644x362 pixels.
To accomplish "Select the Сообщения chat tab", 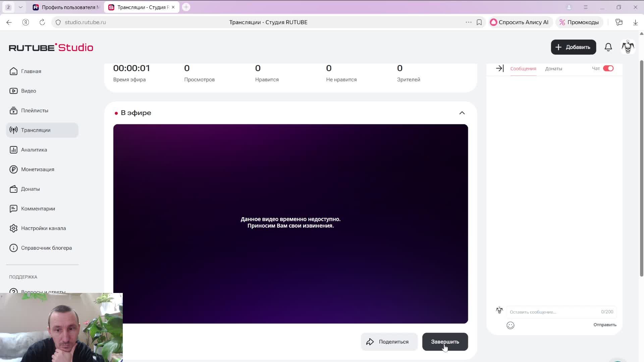I will [523, 69].
